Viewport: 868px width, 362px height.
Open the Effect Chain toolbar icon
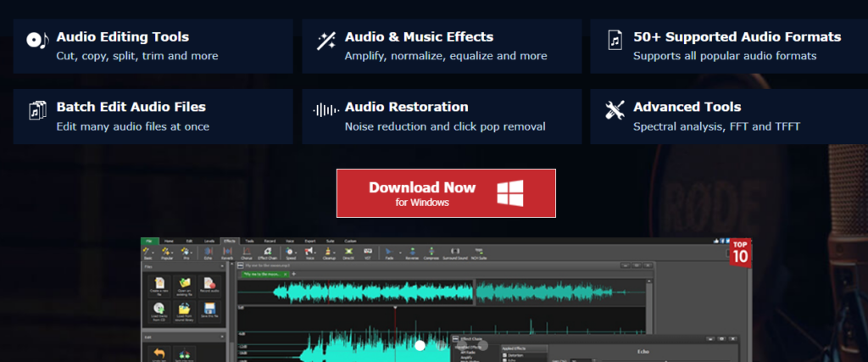267,251
